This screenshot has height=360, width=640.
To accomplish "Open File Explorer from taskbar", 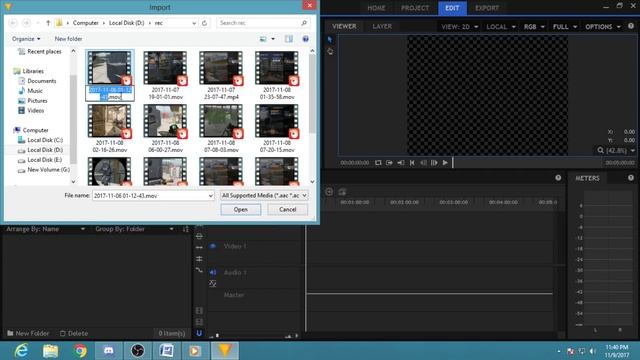I will (x=50, y=351).
